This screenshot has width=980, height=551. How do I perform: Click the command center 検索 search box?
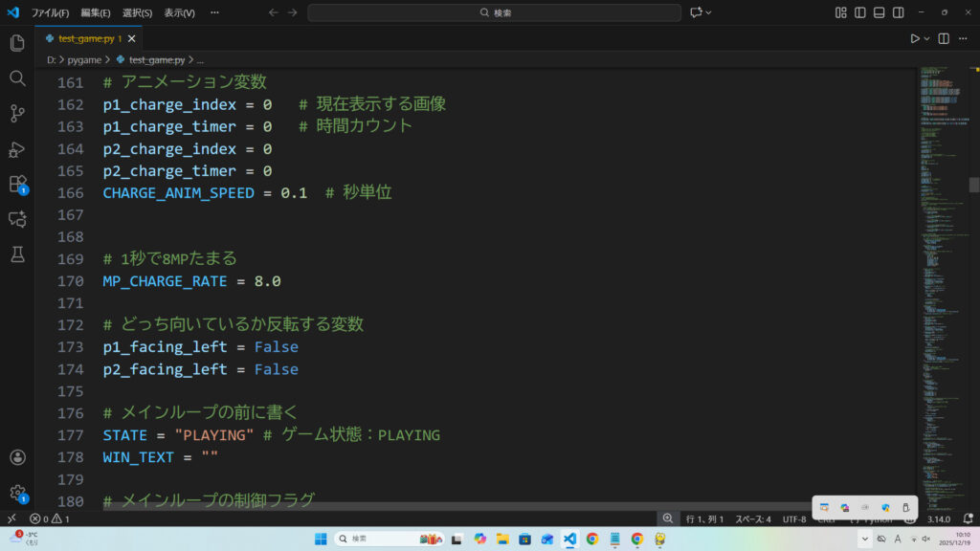pos(494,12)
